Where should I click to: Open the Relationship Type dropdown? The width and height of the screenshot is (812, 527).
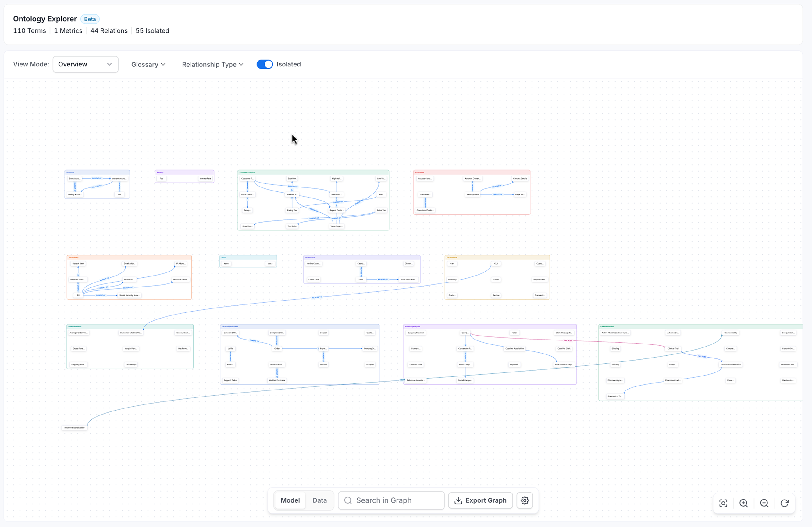click(x=212, y=64)
